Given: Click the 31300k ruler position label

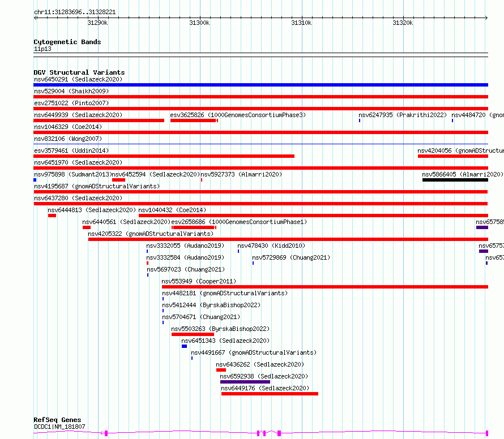Looking at the screenshot, I should click(199, 23).
